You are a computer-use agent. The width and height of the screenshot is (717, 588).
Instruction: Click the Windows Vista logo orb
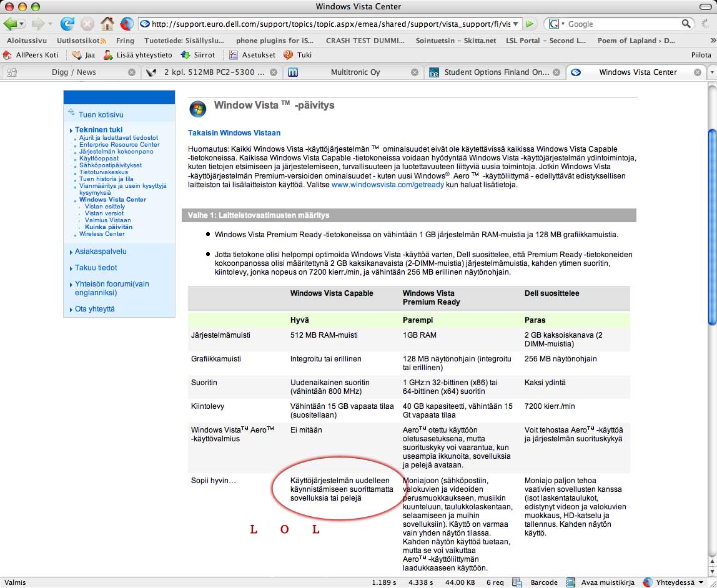point(197,109)
